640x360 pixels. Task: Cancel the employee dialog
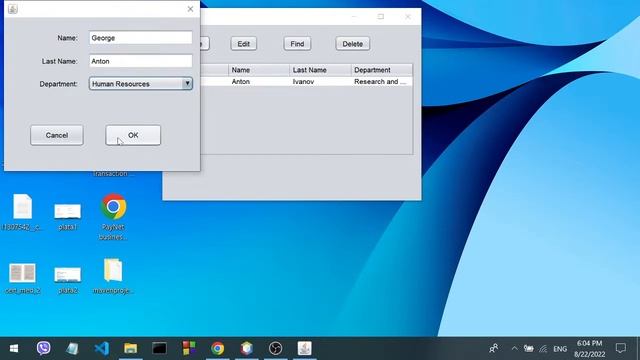click(57, 135)
